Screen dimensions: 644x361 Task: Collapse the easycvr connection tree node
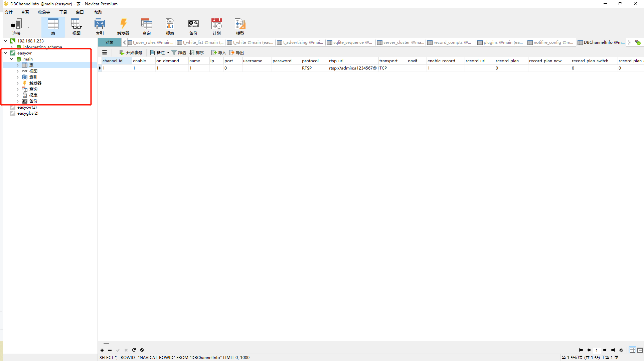coord(6,53)
